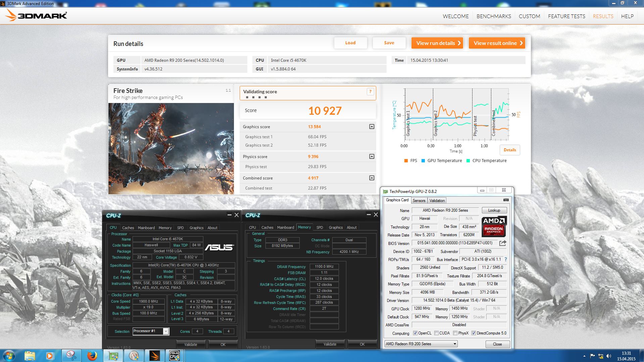Switch to GPU-Z taskbar icon
The height and width of the screenshot is (362, 644).
[x=113, y=356]
